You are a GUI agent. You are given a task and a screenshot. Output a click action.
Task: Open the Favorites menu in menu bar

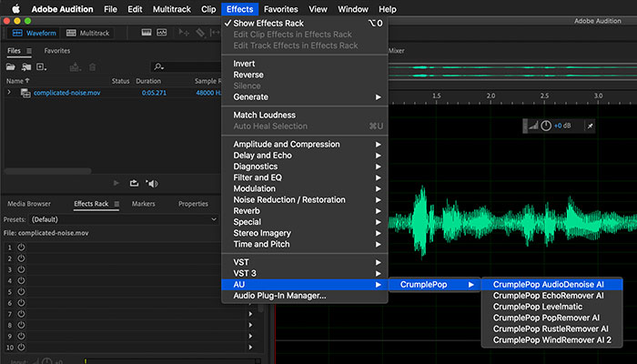[x=280, y=9]
